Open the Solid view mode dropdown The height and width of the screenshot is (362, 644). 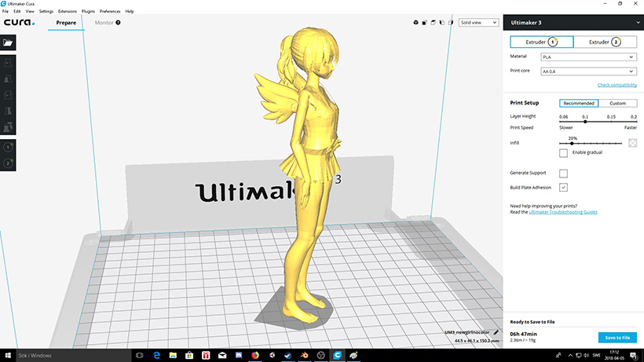(478, 23)
